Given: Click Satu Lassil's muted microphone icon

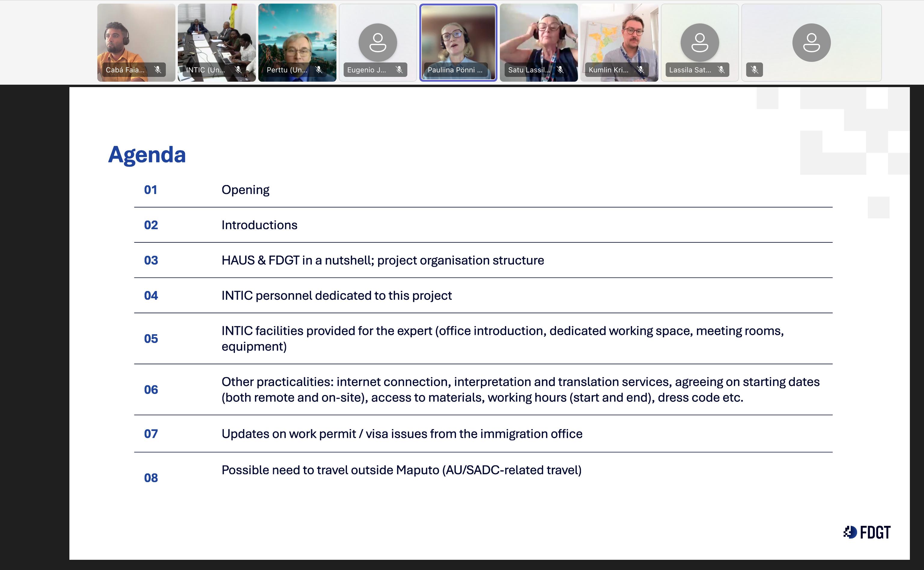Looking at the screenshot, I should pos(560,70).
